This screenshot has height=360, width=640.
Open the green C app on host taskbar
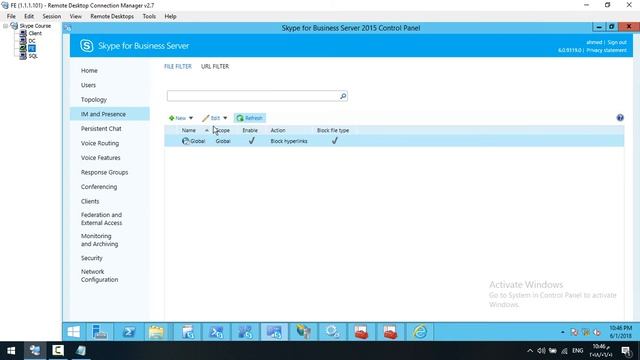point(58,351)
